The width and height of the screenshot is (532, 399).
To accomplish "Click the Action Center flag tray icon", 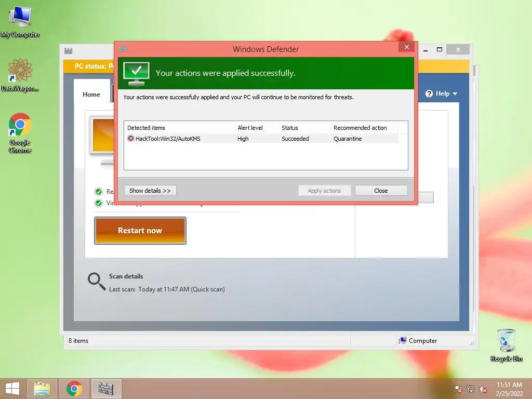I will pyautogui.click(x=458, y=389).
